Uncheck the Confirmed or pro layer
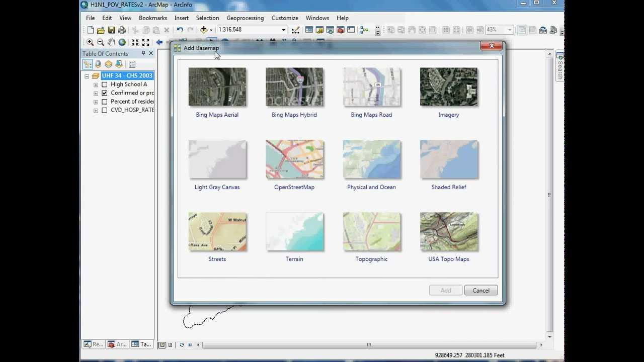 click(105, 93)
